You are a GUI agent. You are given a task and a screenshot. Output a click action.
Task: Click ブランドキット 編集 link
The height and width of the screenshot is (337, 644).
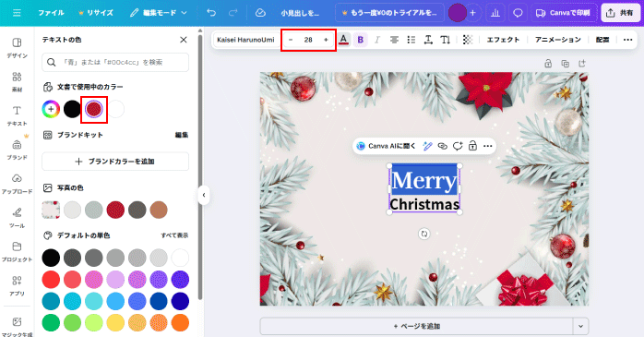pos(182,135)
